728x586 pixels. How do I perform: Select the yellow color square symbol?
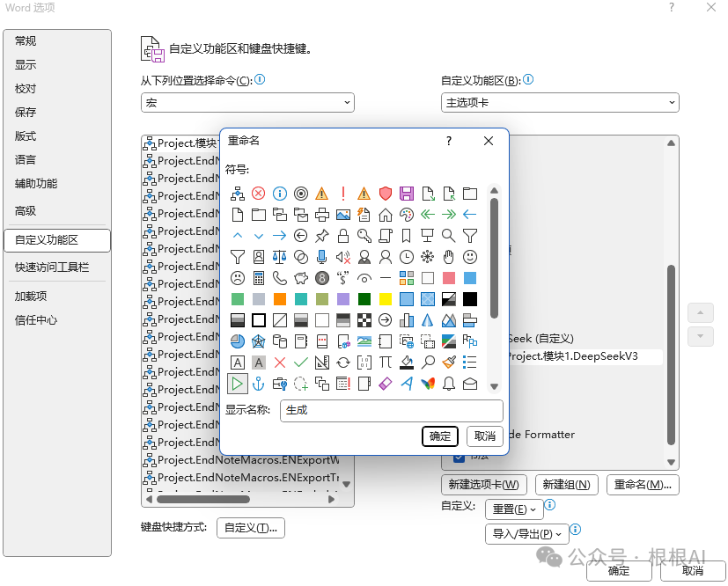pos(385,297)
